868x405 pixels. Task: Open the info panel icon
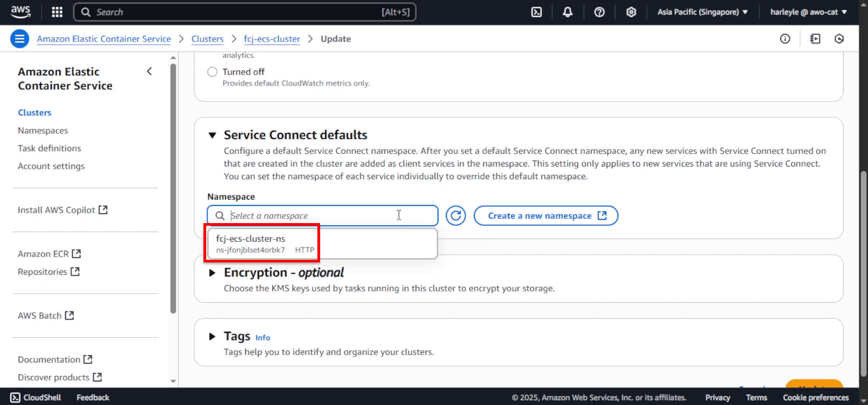(785, 39)
